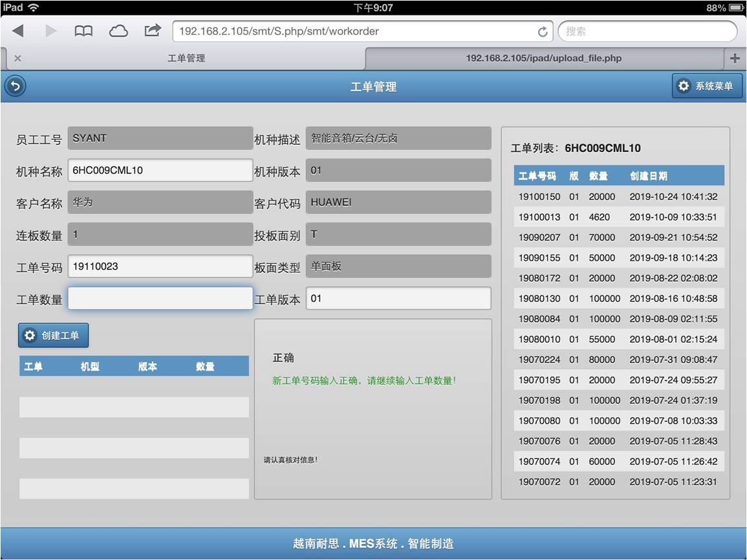The image size is (747, 560).
Task: Tap the 搜索 search box
Action: [647, 31]
